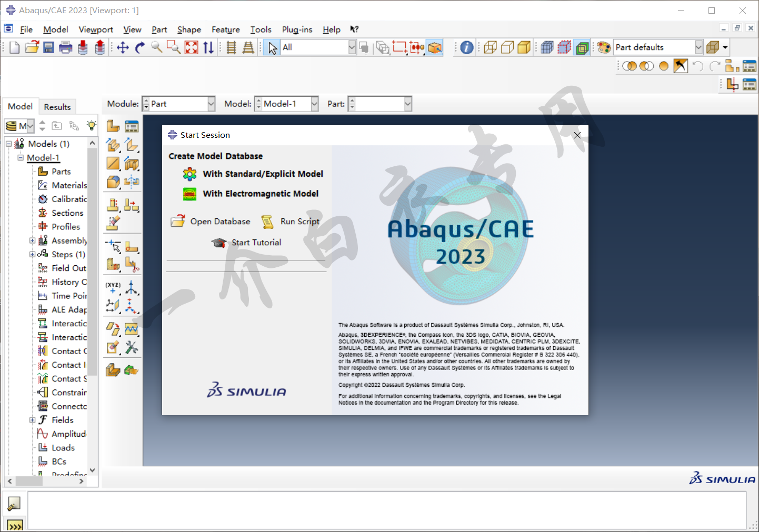The image size is (759, 532).
Task: Toggle the green cube visibility icon
Action: click(582, 47)
